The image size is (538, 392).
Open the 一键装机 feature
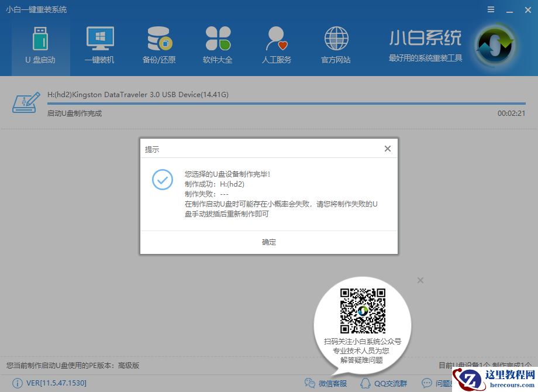(x=99, y=44)
